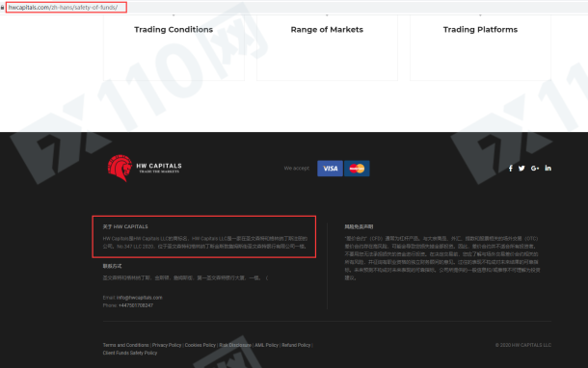
Task: Click the Mastercard icon
Action: tap(357, 169)
